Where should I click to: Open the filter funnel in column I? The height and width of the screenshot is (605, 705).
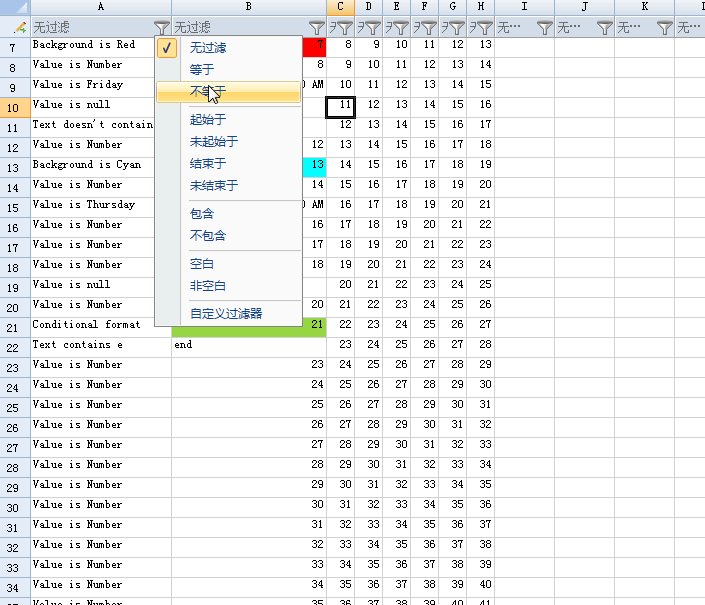pyautogui.click(x=545, y=28)
